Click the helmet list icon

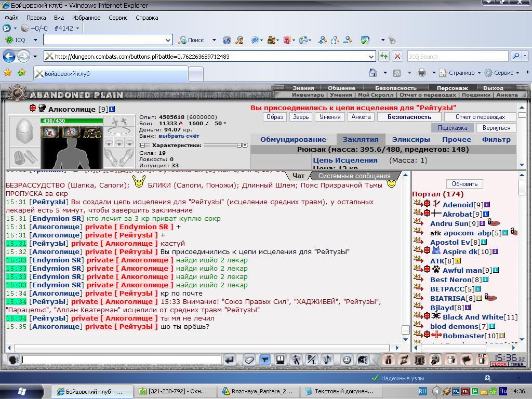[362, 360]
